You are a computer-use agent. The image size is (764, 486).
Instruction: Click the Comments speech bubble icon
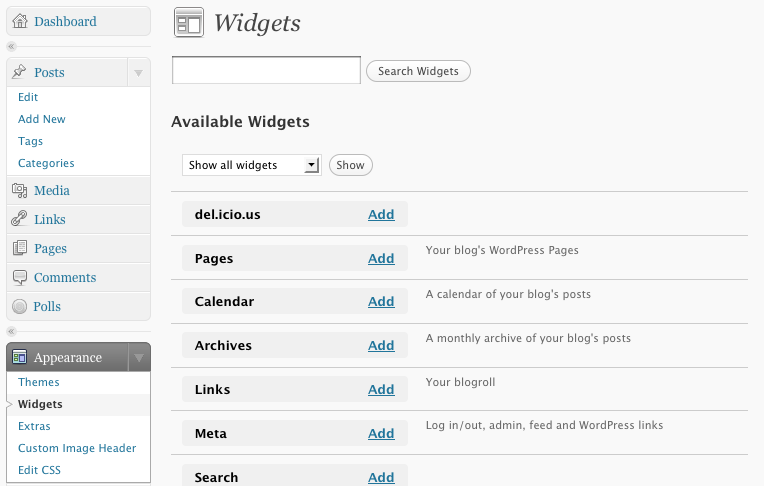pyautogui.click(x=19, y=277)
